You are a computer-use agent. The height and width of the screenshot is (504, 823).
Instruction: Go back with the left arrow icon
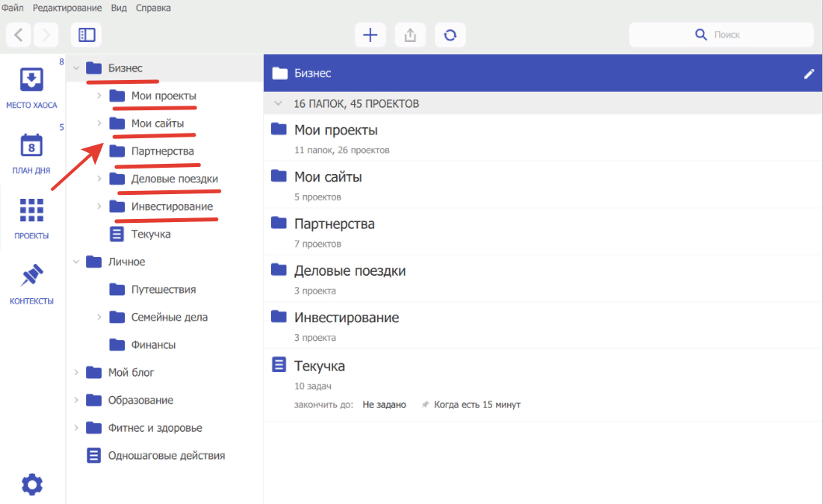pos(17,34)
